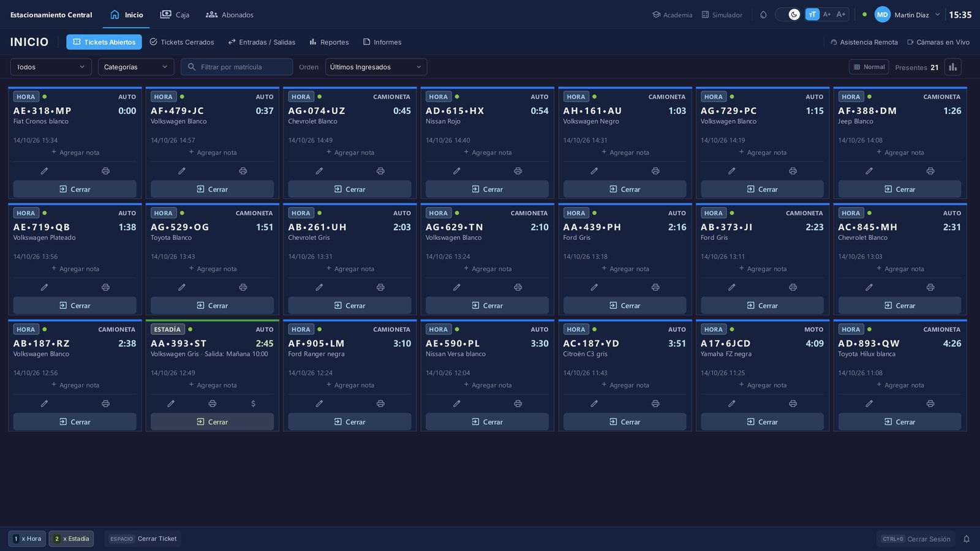Image resolution: width=980 pixels, height=551 pixels.
Task: Open the Informes tab
Action: [382, 42]
